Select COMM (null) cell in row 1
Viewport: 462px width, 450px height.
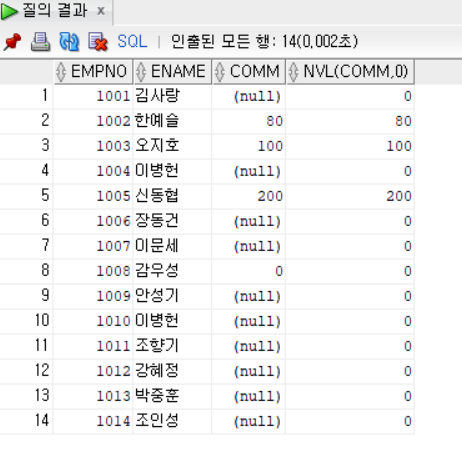point(249,96)
